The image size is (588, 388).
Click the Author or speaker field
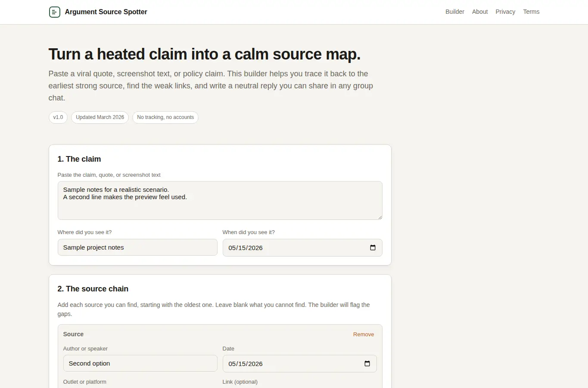coord(140,363)
